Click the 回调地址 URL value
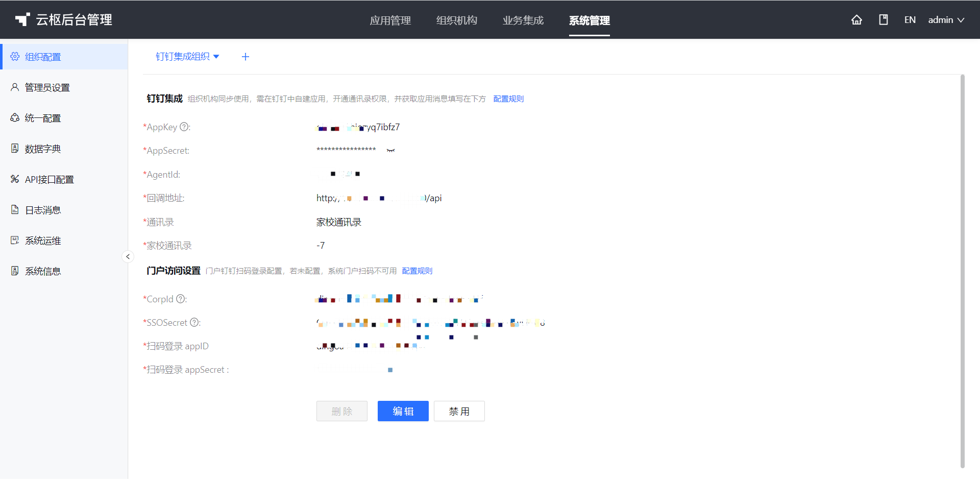The image size is (980, 481). pos(379,198)
